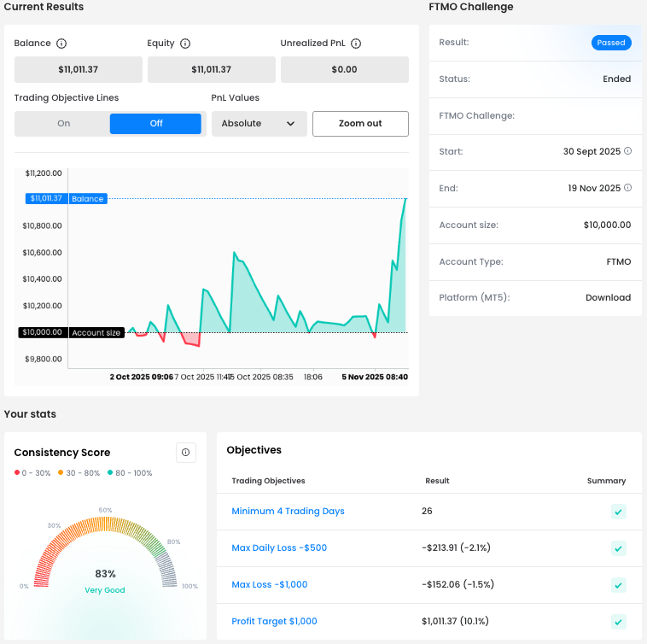Download the MT5 platform
This screenshot has height=644, width=647.
click(x=608, y=298)
